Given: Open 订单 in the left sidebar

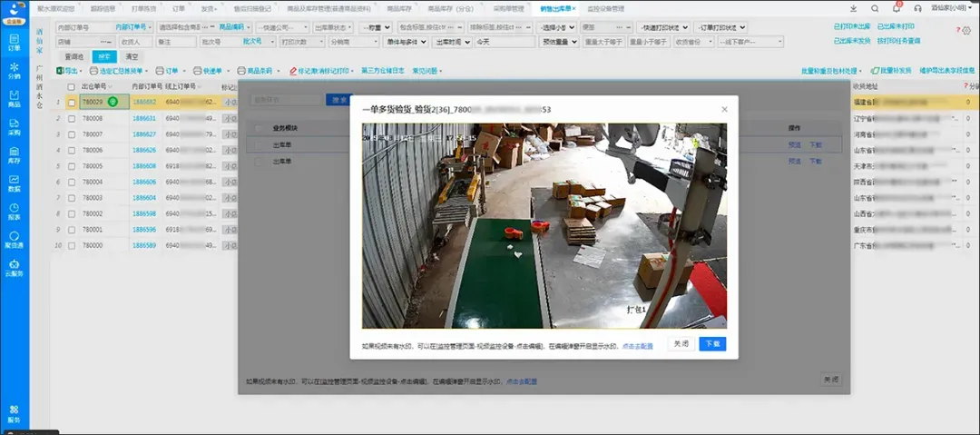Looking at the screenshot, I should (x=14, y=43).
